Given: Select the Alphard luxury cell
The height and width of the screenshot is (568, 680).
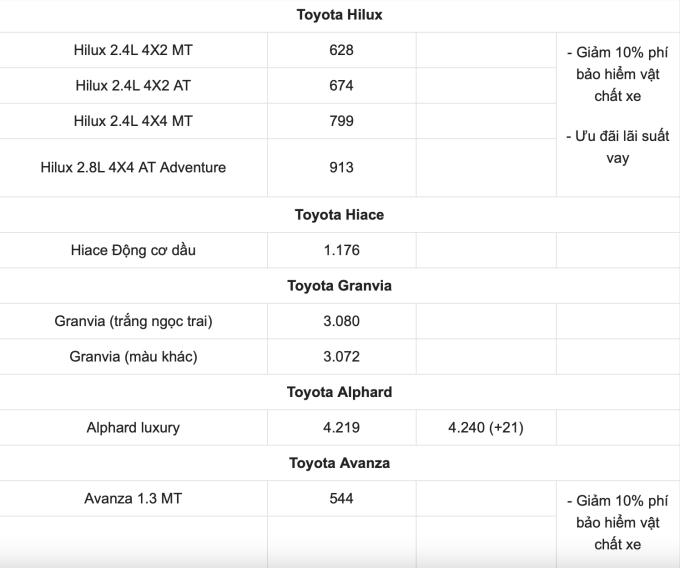Looking at the screenshot, I should (x=133, y=427).
